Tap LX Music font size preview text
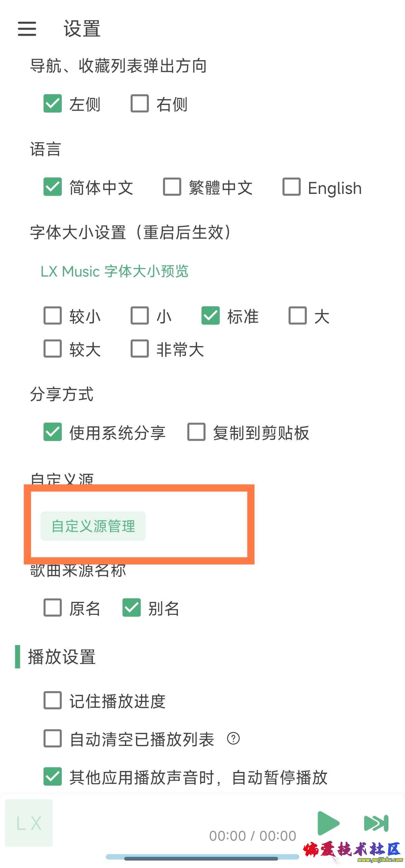 pos(114,271)
